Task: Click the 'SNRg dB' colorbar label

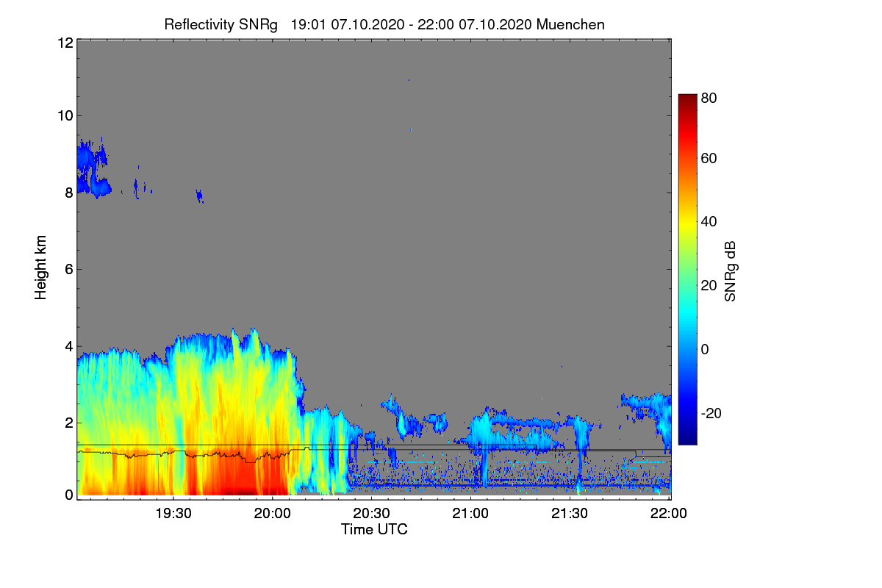Action: coord(730,272)
